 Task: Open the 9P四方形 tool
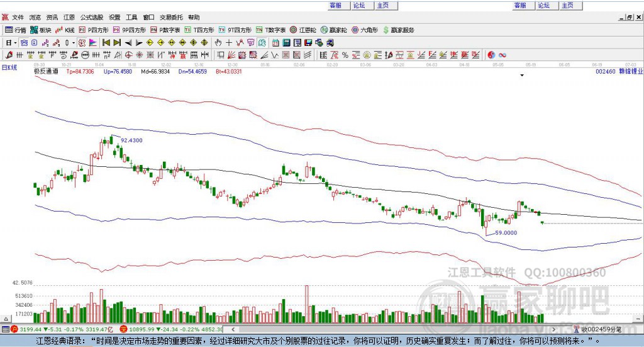point(130,30)
